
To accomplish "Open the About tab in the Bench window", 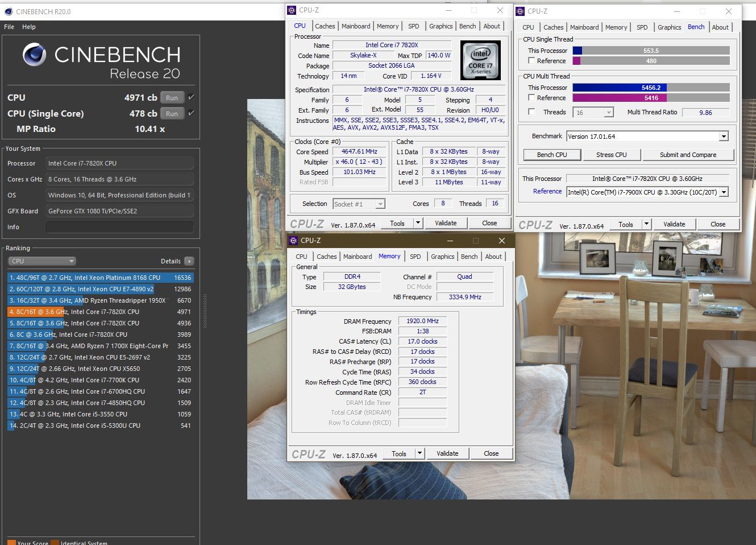I will tap(720, 27).
